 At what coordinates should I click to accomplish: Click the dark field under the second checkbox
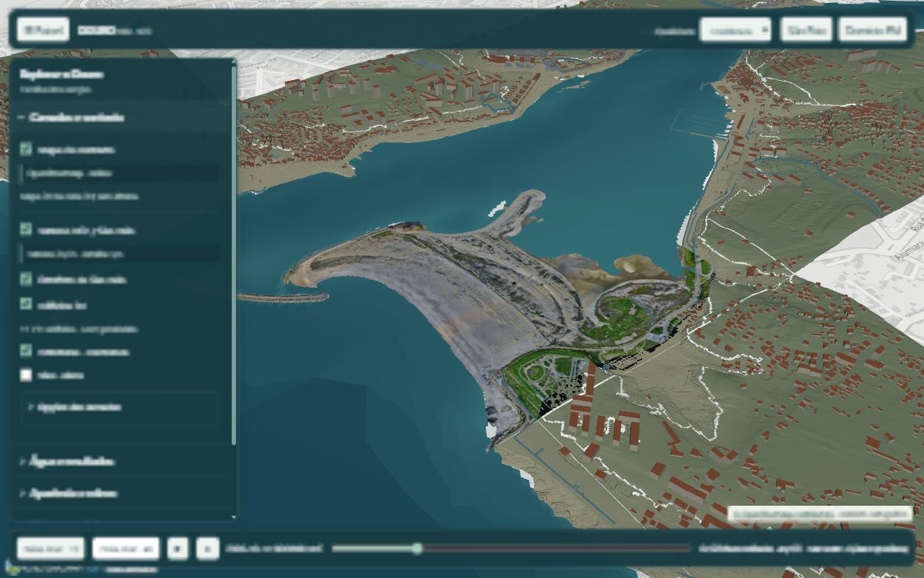coord(119,254)
